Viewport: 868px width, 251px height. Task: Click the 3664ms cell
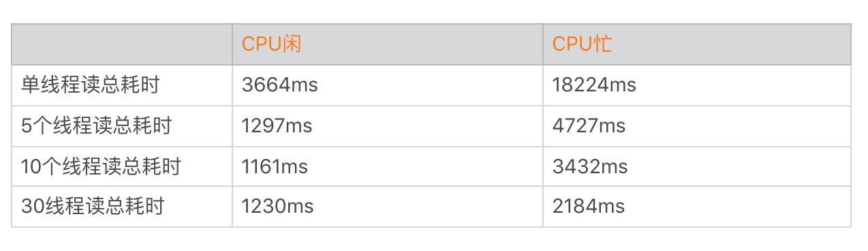point(280,85)
